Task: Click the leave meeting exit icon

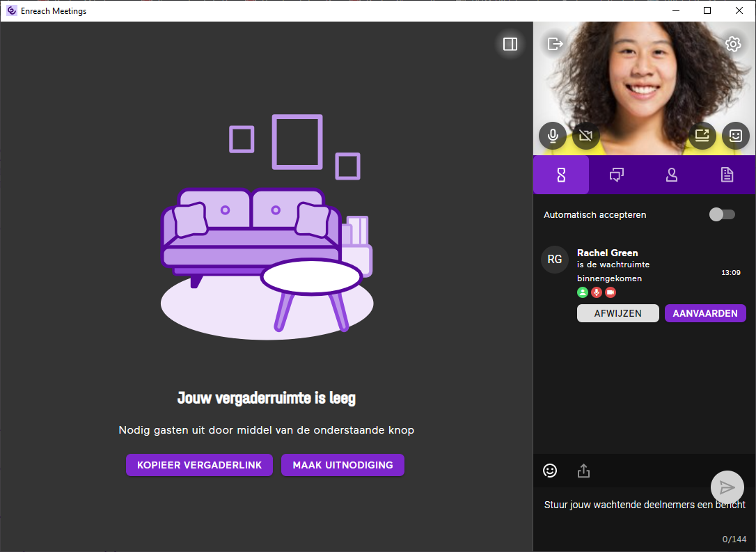Action: (x=555, y=45)
